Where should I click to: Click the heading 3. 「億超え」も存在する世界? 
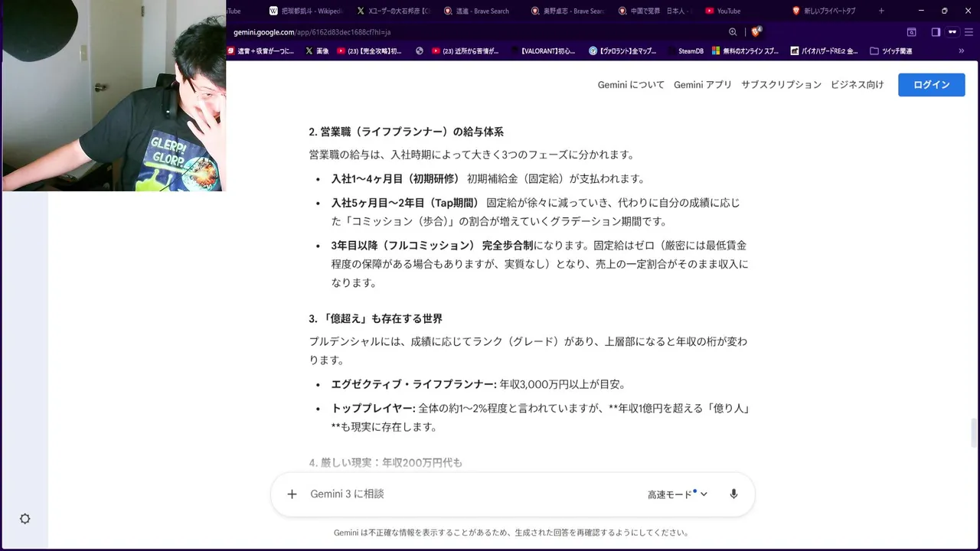click(375, 318)
